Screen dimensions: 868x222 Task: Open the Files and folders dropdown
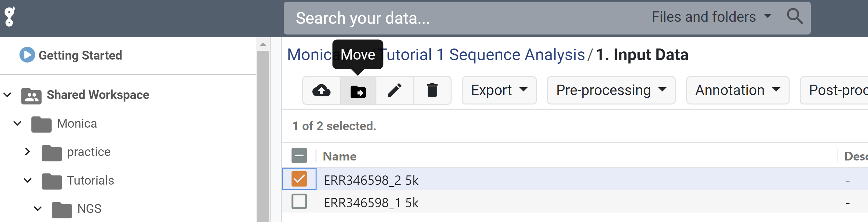tap(711, 17)
